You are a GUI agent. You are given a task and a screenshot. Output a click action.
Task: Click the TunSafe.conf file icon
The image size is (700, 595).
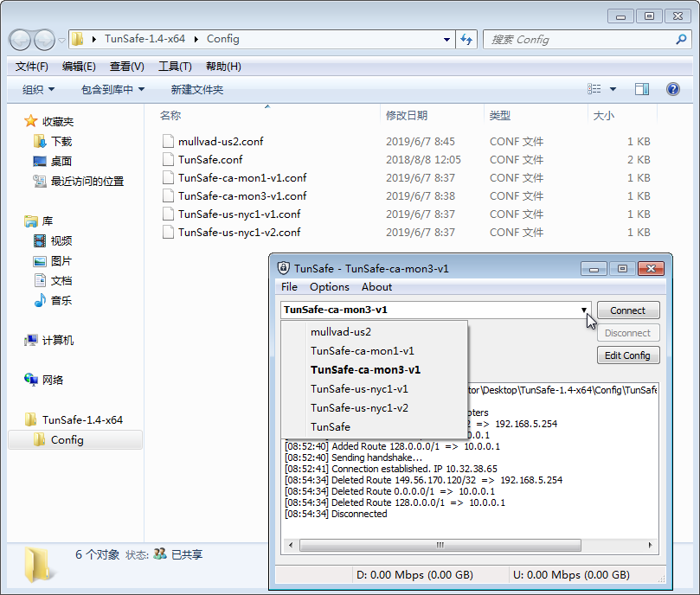169,159
